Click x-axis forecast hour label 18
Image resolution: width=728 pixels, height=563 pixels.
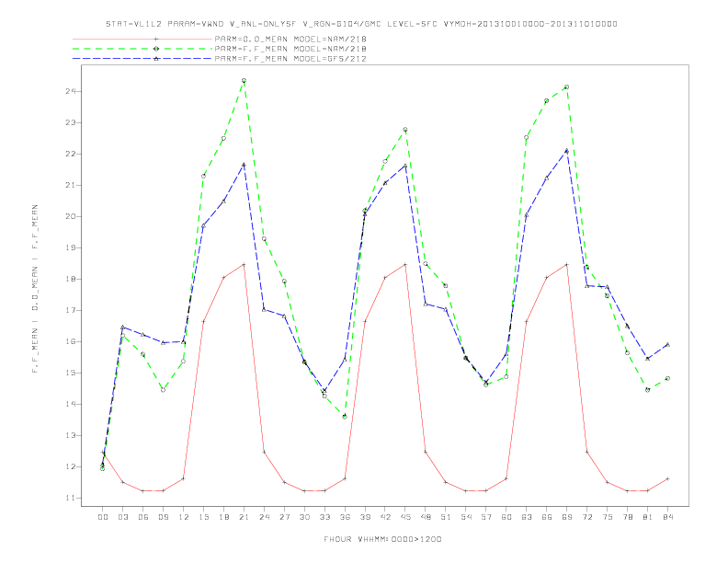[223, 517]
